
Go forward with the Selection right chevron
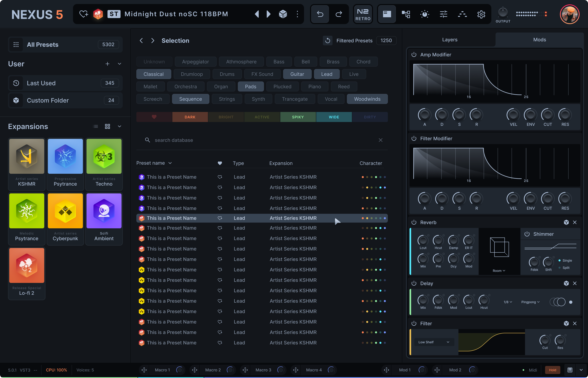[x=153, y=41]
